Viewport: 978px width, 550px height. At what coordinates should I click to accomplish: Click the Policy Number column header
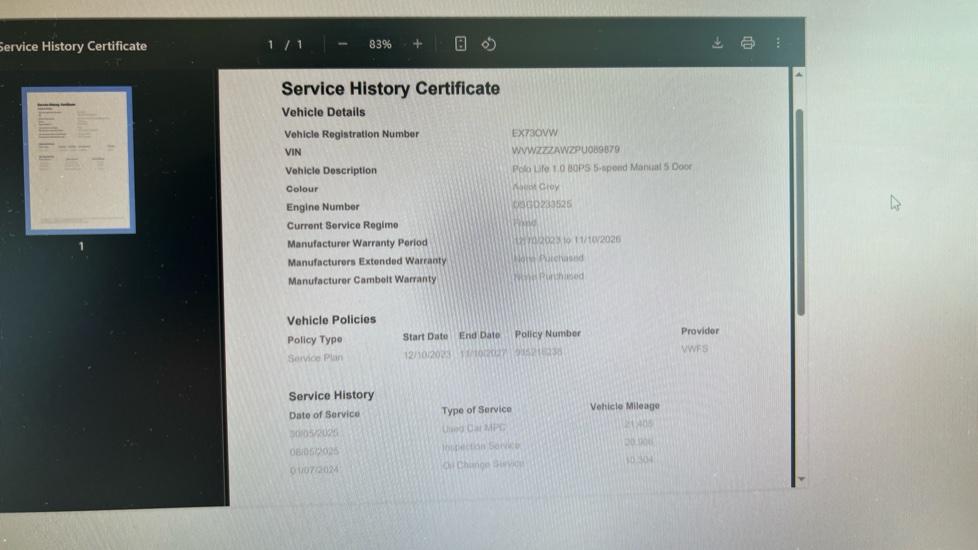[x=548, y=334]
